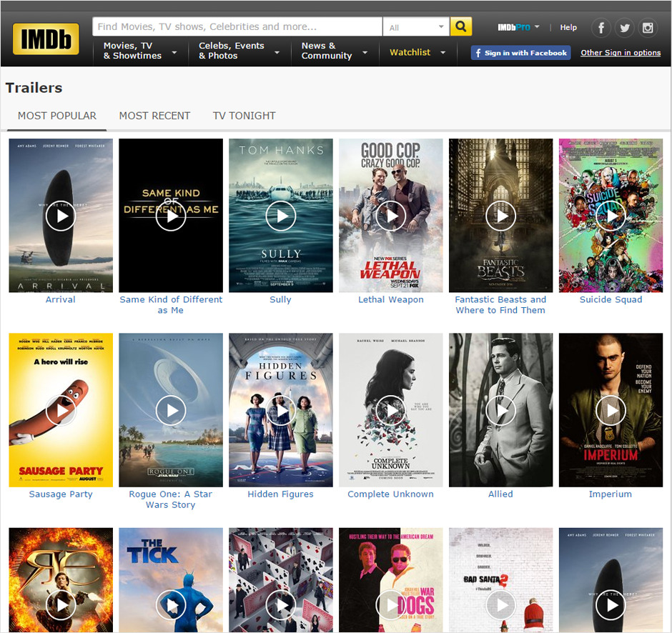The width and height of the screenshot is (672, 633).
Task: Play the Lethal Weapon trailer
Action: tap(391, 216)
